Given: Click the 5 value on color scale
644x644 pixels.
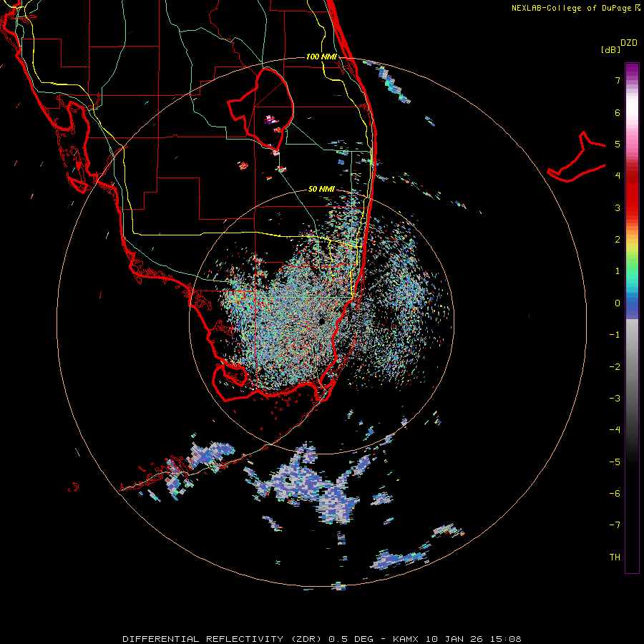Looking at the screenshot, I should pos(618,144).
